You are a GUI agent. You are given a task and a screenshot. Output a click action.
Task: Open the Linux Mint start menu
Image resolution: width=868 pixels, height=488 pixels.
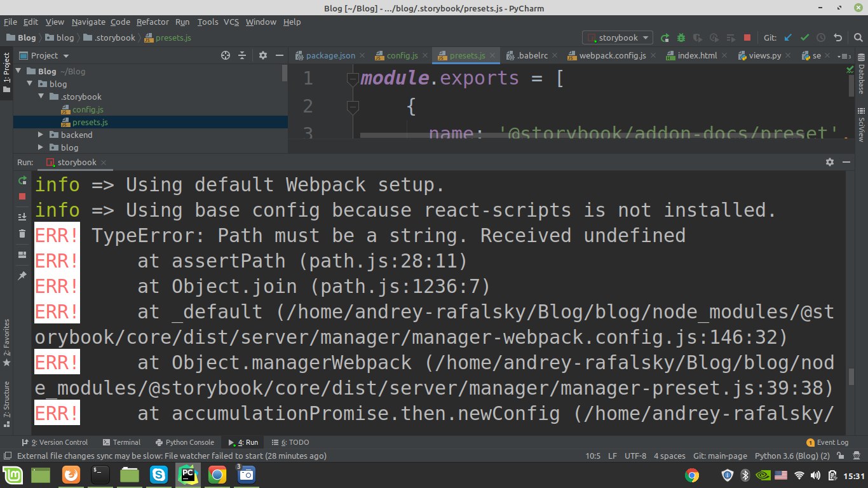13,474
